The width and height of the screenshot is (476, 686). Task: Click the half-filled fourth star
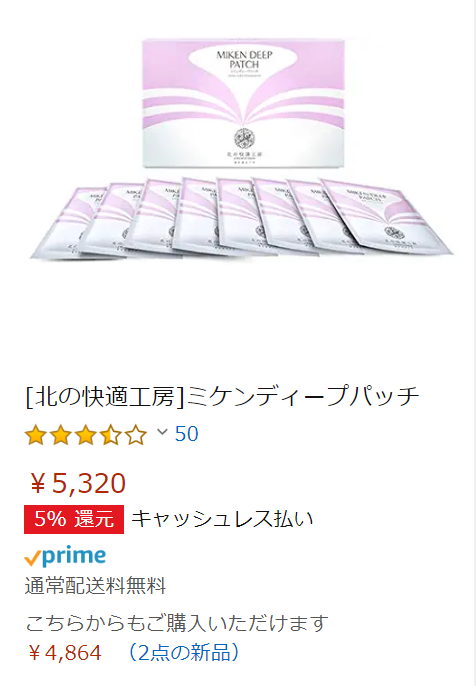click(x=111, y=435)
